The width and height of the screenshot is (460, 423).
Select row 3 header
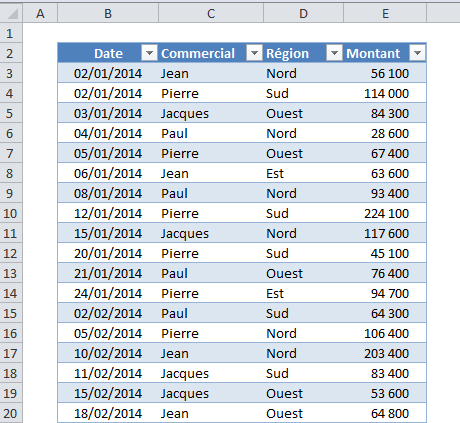tap(11, 73)
